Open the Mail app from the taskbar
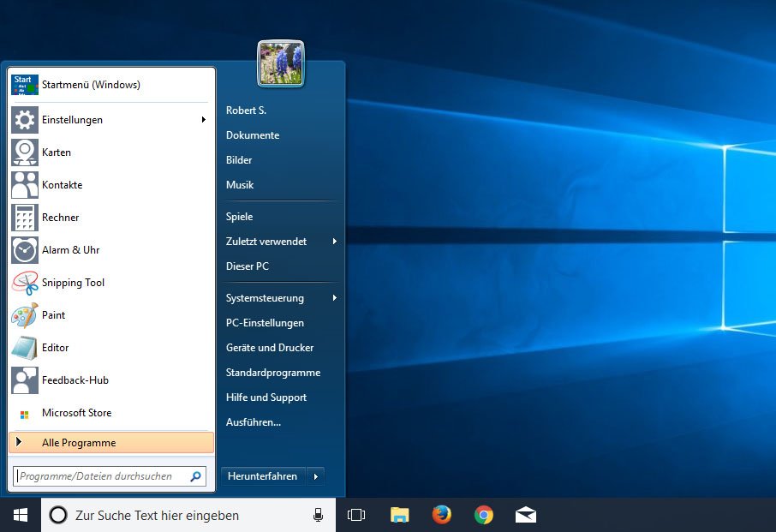The height and width of the screenshot is (532, 776). [526, 515]
